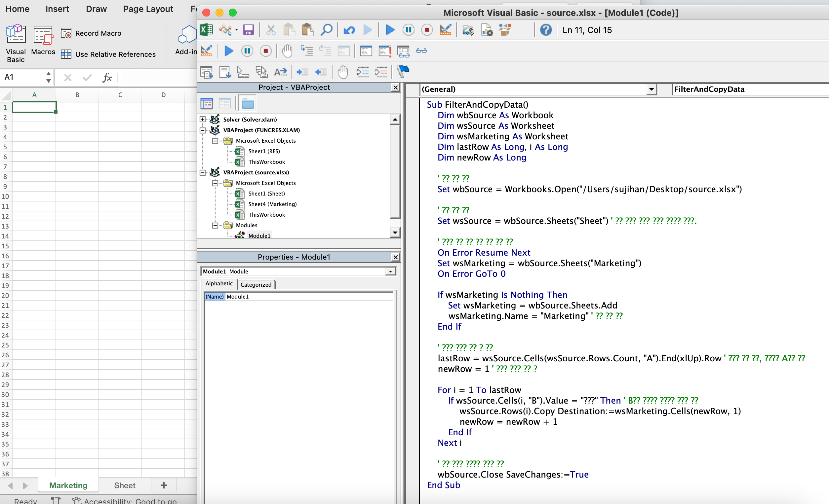The image size is (829, 504).
Task: Add a new sheet with the plus button
Action: tap(164, 485)
